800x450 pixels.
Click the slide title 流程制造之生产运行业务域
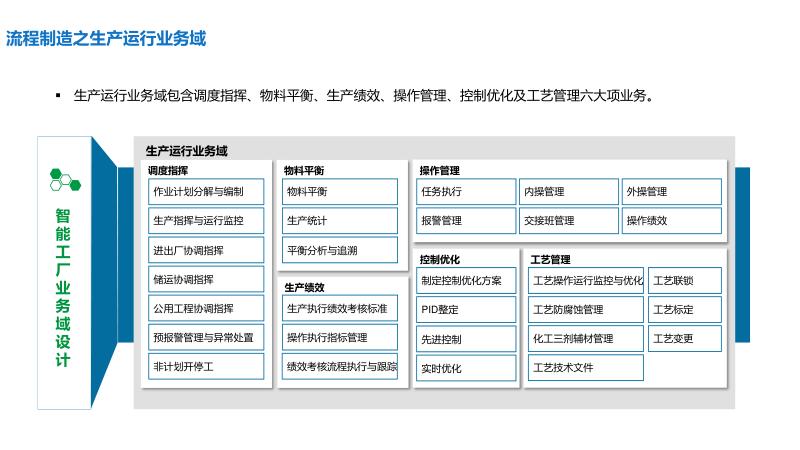(x=106, y=38)
